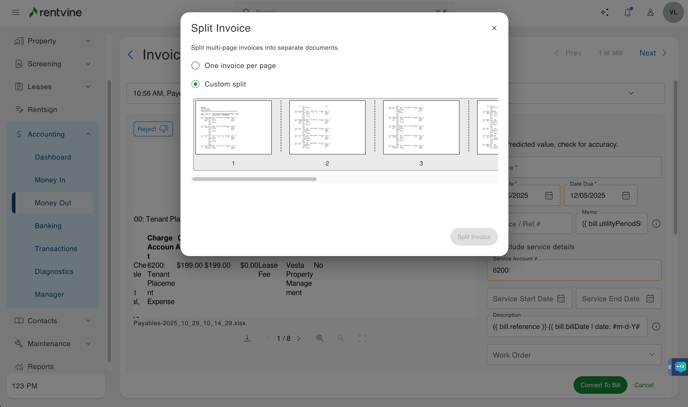Click the download icon under document viewer
688x407 pixels.
coord(247,338)
